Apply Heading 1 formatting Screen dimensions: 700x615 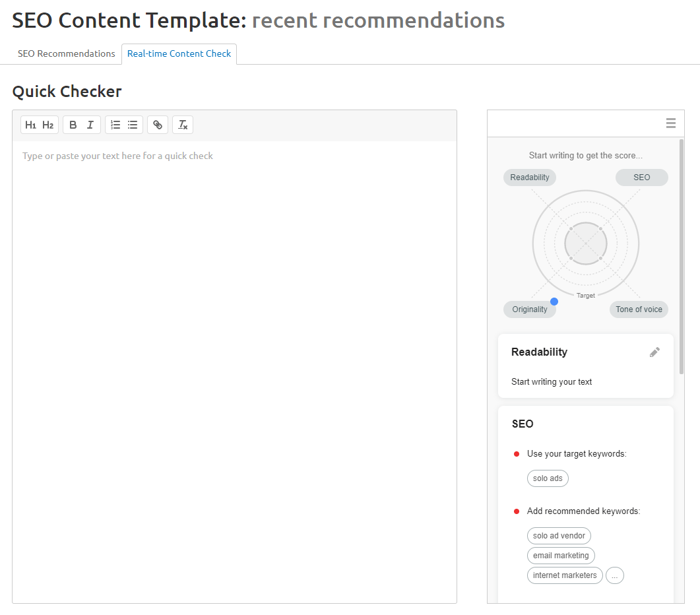(30, 125)
